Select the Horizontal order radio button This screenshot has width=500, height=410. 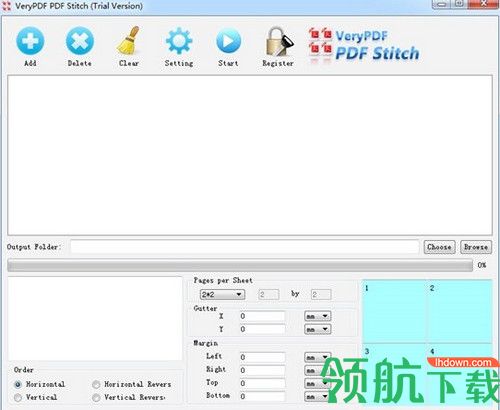pos(18,384)
